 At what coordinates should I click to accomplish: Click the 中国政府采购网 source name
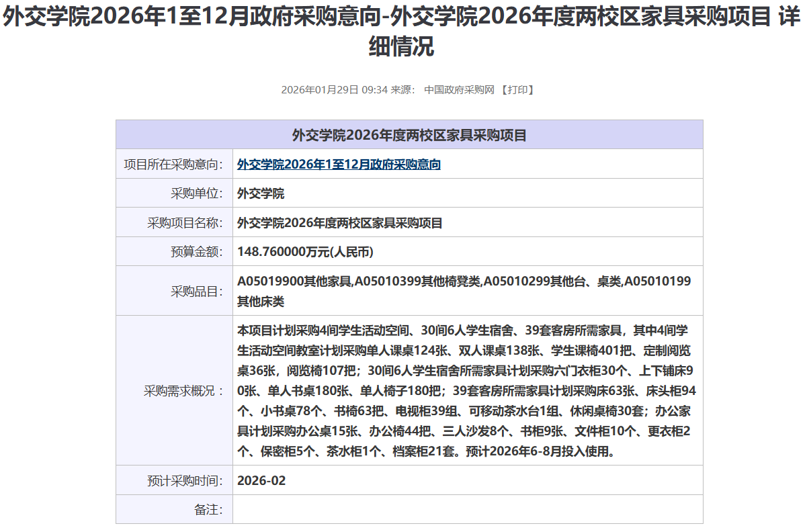pos(459,90)
